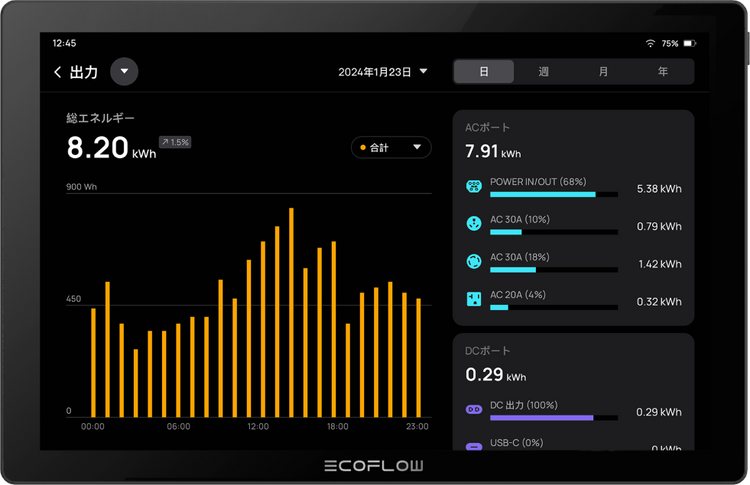Switch to the 週 tab
The height and width of the screenshot is (485, 750).
[543, 72]
